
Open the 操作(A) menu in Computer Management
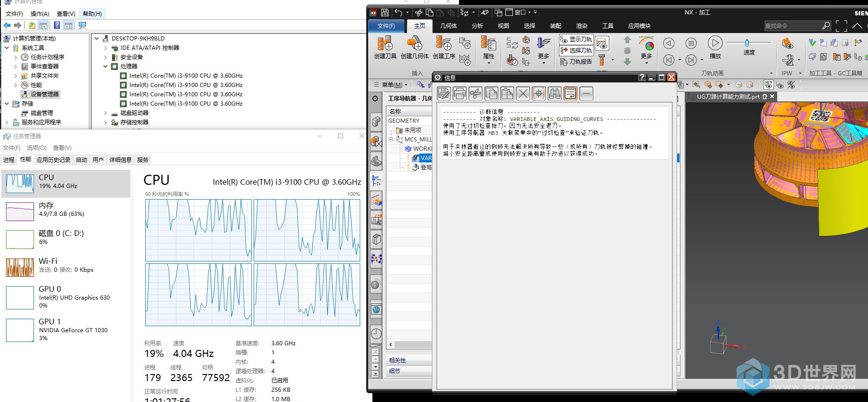tap(40, 14)
